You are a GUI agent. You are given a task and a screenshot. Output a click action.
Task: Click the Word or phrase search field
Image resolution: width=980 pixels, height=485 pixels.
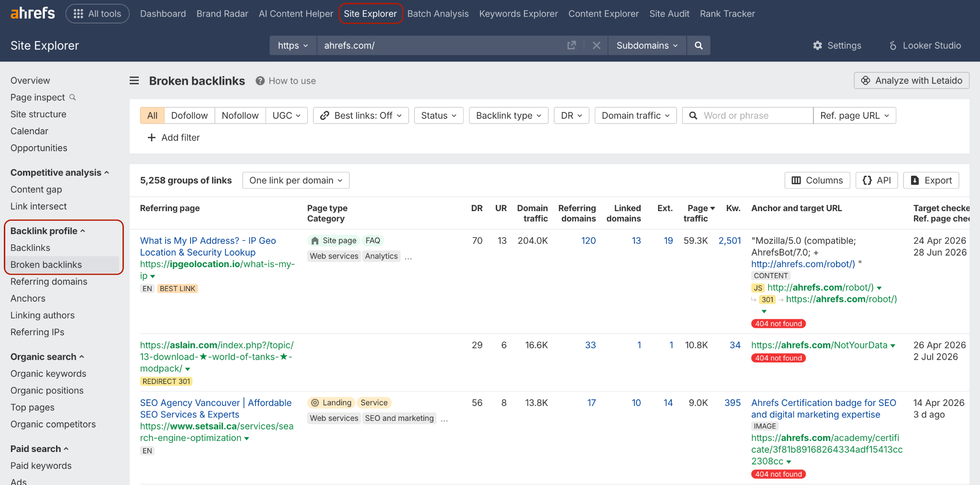[748, 115]
